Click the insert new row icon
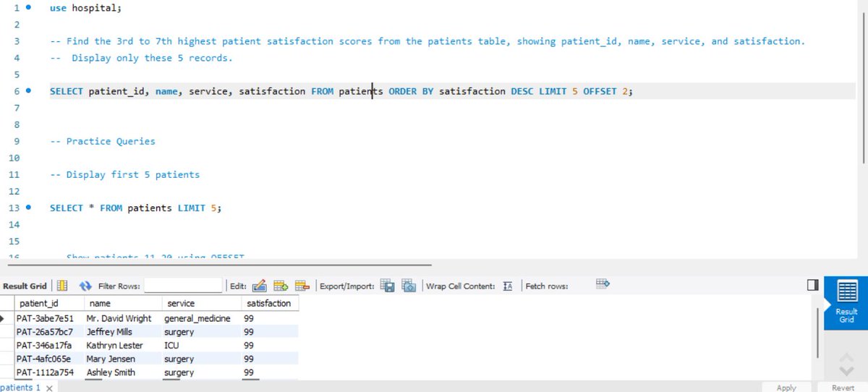The image size is (868, 392). [x=281, y=286]
